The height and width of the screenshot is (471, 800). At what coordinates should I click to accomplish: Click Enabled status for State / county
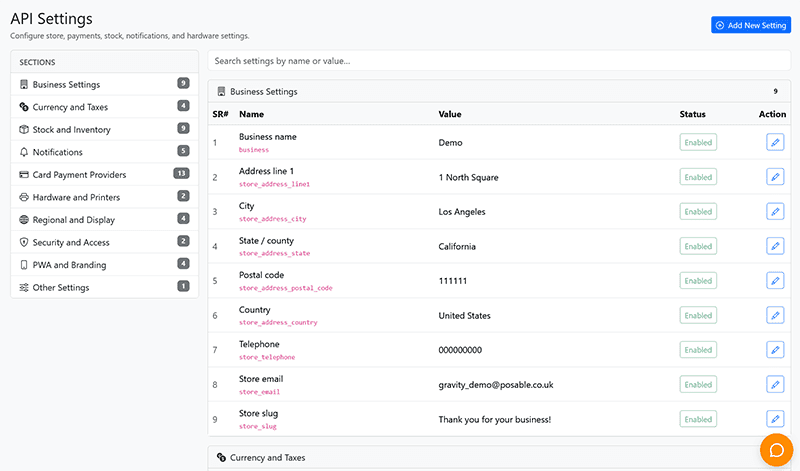coord(698,246)
